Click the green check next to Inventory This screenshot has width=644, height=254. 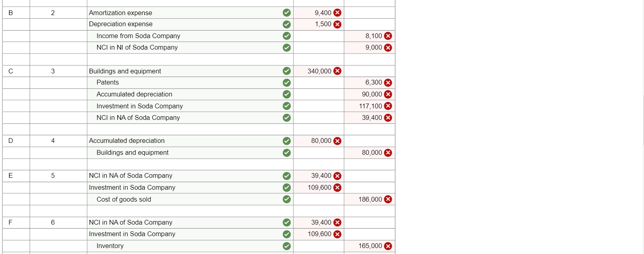click(287, 246)
